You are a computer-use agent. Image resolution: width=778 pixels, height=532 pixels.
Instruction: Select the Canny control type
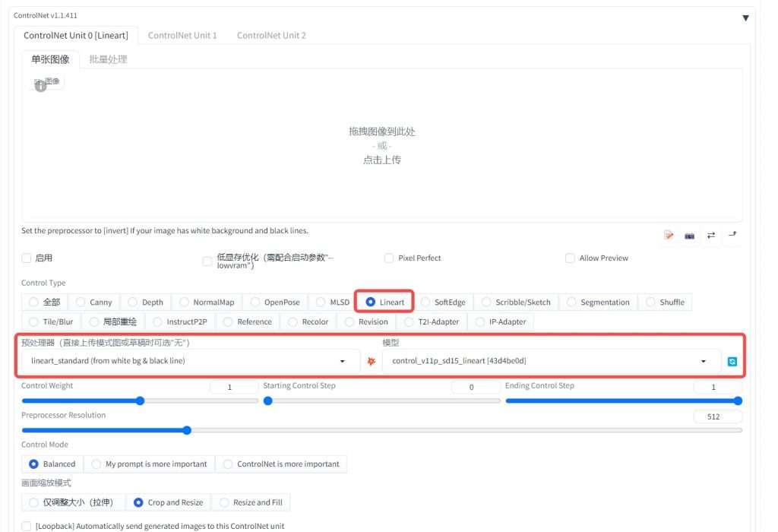click(x=94, y=302)
